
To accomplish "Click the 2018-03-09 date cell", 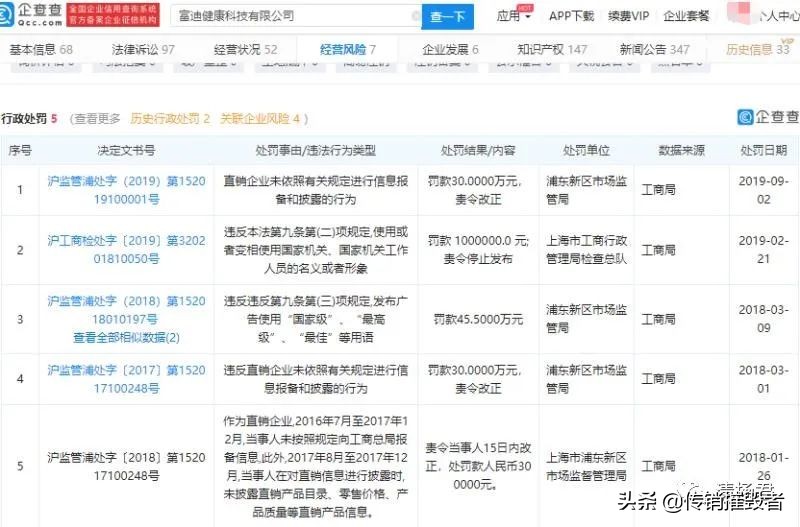I will [x=763, y=319].
